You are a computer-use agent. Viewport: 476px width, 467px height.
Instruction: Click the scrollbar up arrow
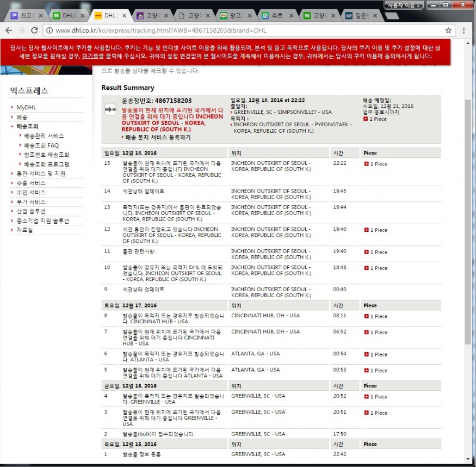(468, 44)
